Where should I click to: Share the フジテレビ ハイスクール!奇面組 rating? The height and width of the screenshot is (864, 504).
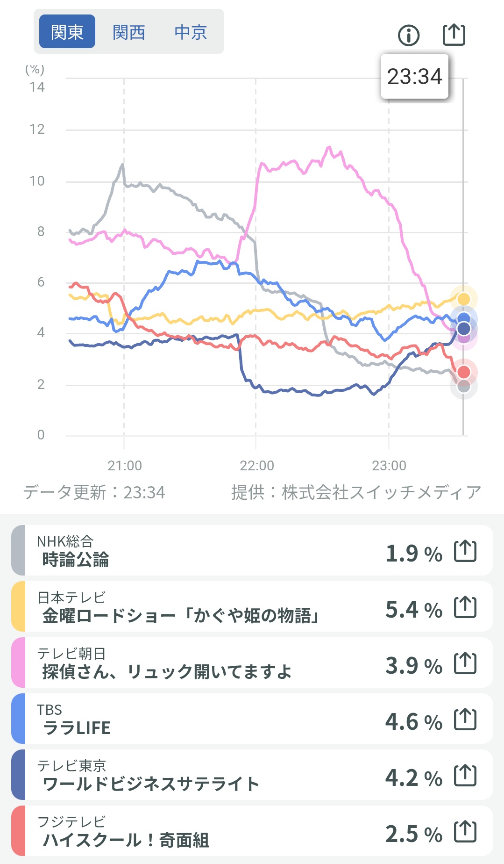(x=465, y=832)
